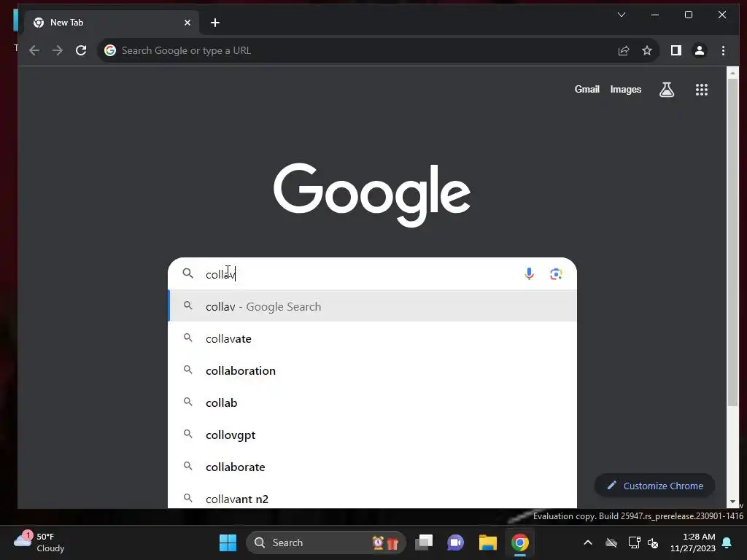
Task: Start voice search with microphone icon
Action: pos(529,274)
